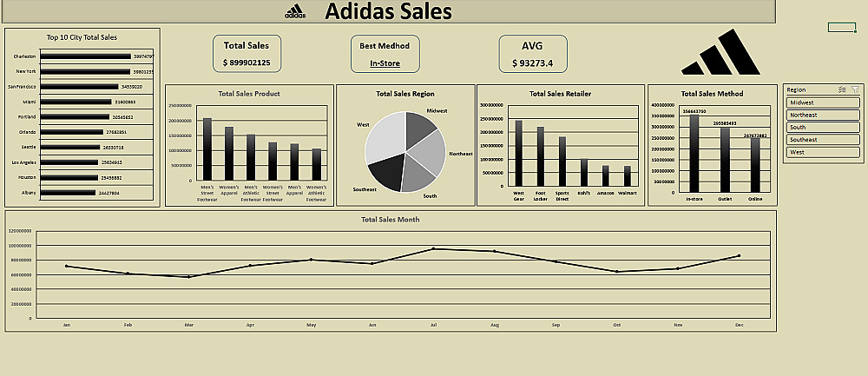Screen dimensions: 868x376
Task: Select the Women's Street Footwear bar
Action: (x=273, y=162)
